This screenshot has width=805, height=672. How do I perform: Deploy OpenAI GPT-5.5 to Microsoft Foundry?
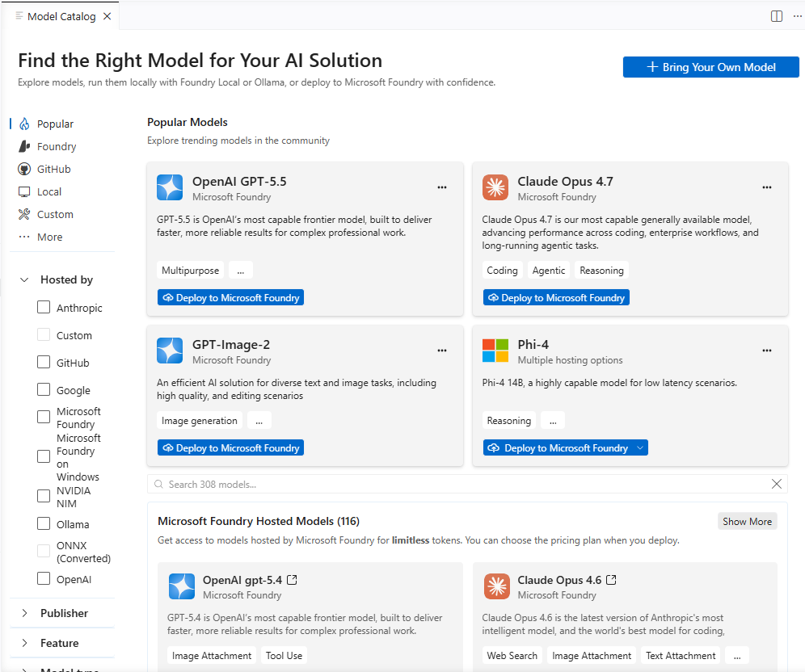[230, 297]
